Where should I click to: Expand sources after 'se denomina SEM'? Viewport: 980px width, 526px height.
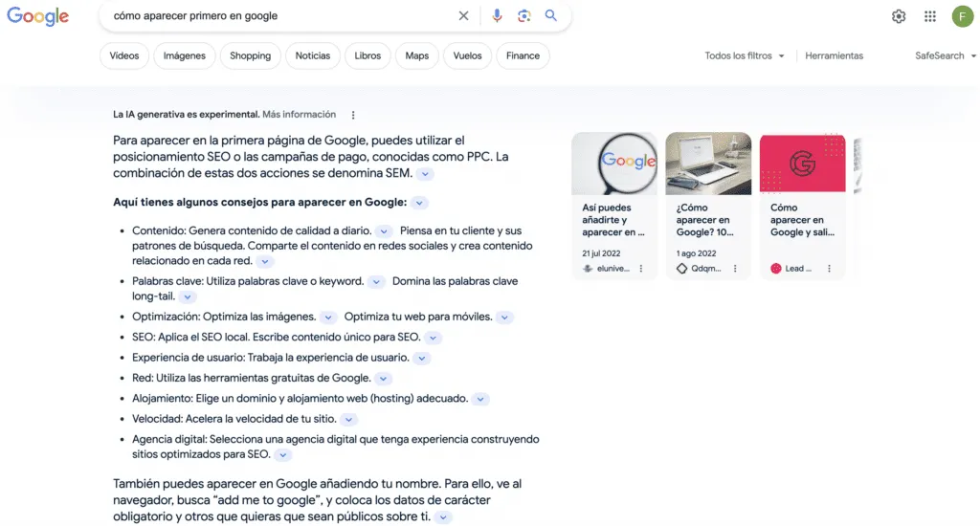[425, 174]
